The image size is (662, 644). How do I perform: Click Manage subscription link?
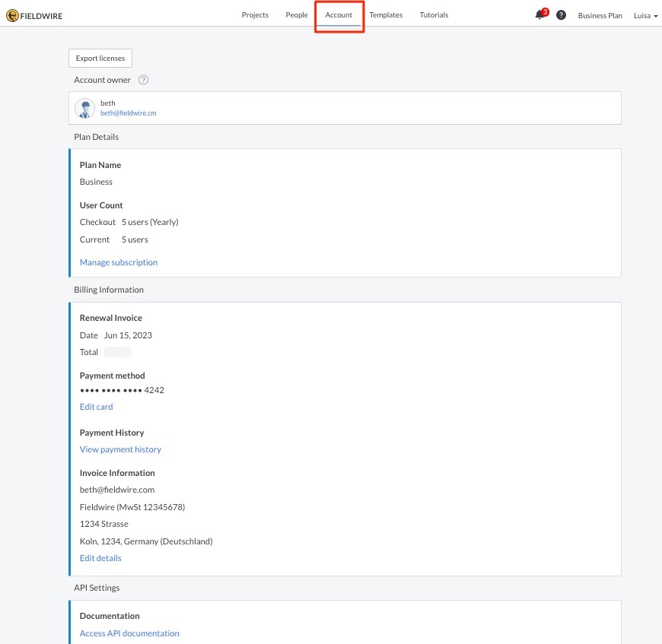(119, 262)
